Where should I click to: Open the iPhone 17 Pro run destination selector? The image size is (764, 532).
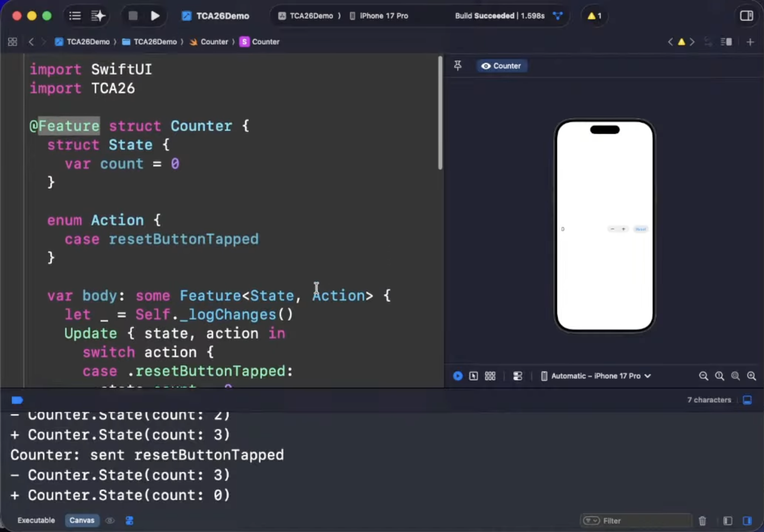(379, 16)
